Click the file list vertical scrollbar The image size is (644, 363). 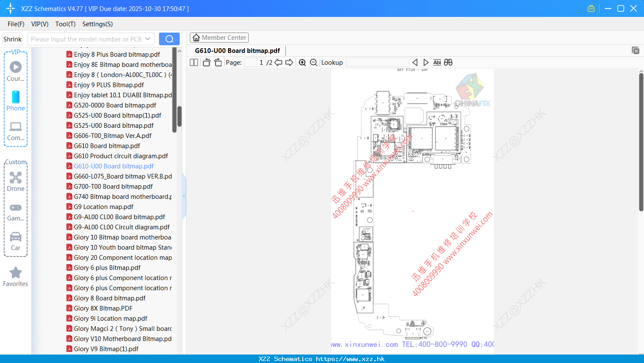click(x=179, y=116)
